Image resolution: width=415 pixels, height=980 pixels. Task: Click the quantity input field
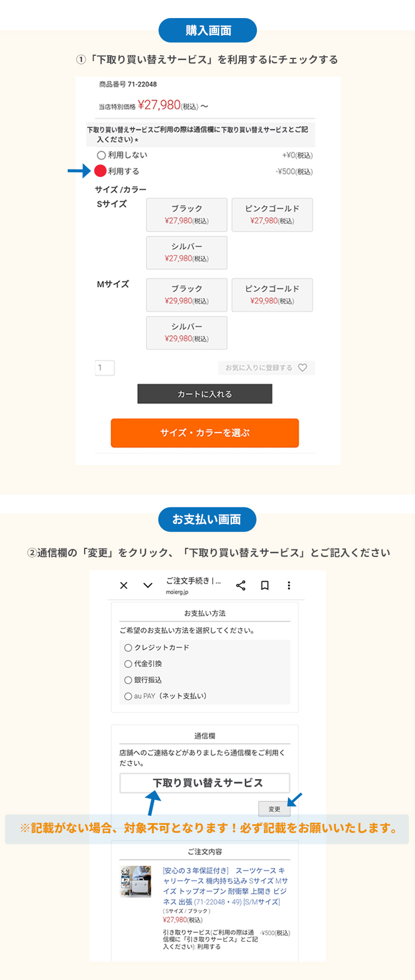pos(105,368)
